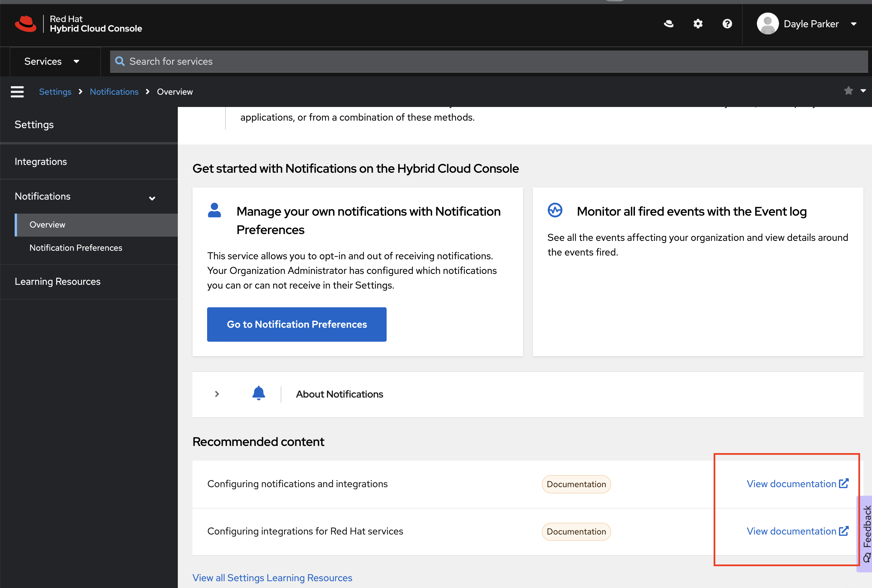Open the Services dropdown

coord(52,62)
